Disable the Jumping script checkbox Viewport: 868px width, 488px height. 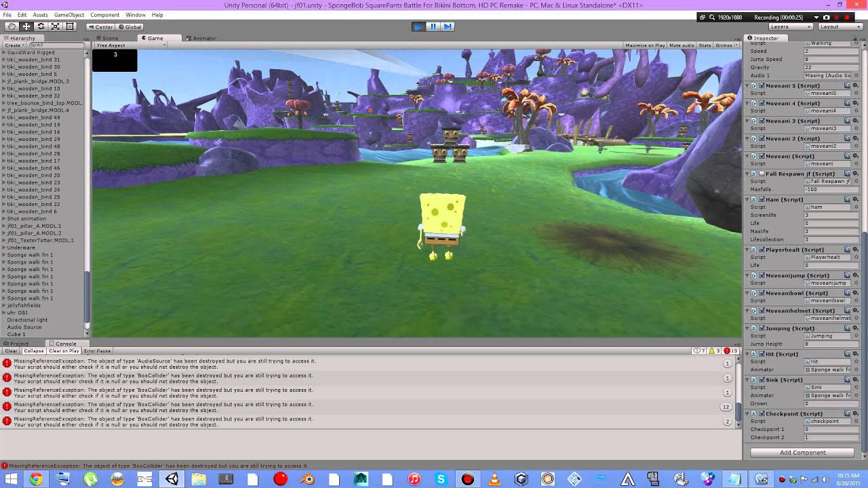tap(762, 329)
